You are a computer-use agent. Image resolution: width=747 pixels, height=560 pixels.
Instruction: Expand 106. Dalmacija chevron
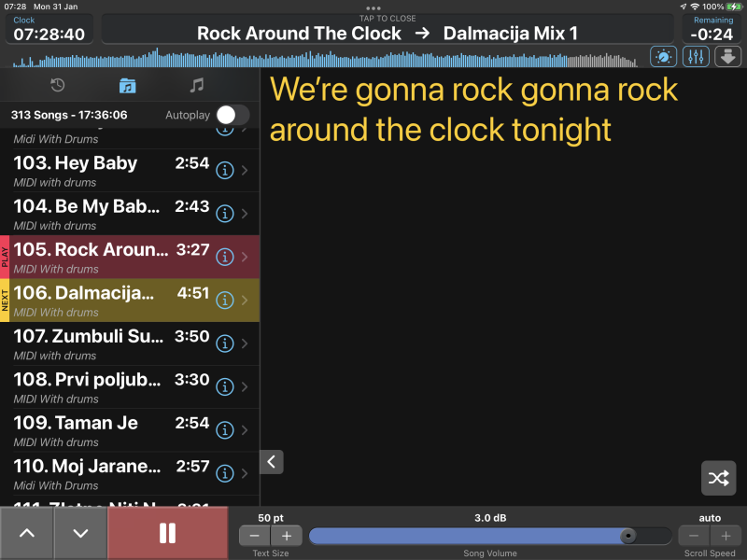coord(245,300)
